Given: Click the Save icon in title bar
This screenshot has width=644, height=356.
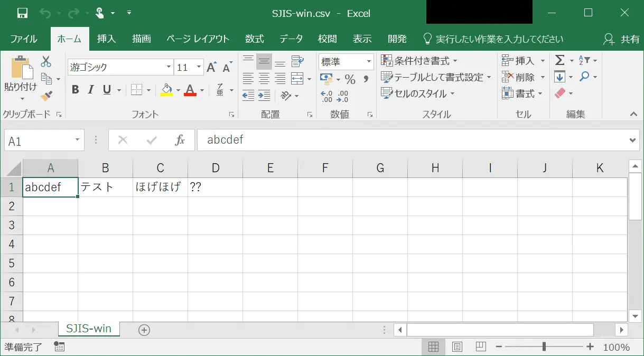Looking at the screenshot, I should click(x=22, y=13).
